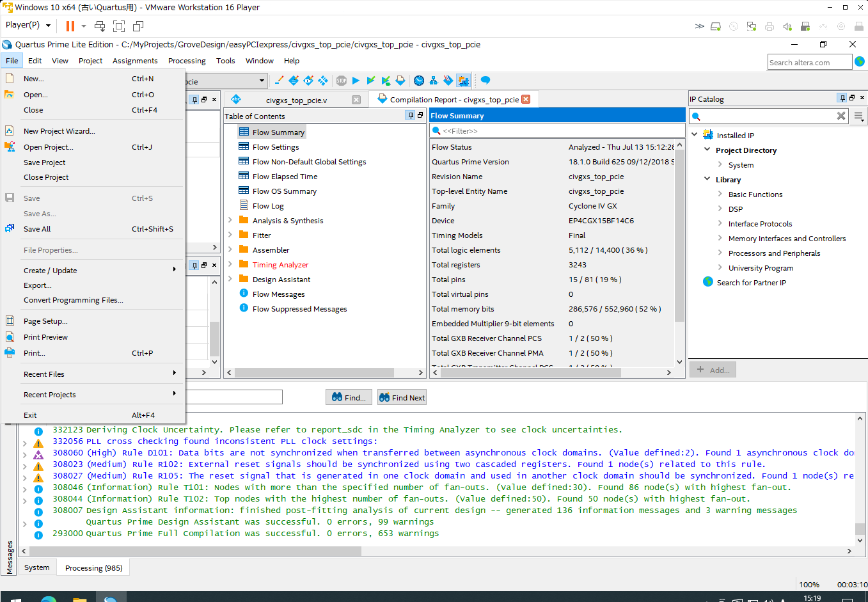868x602 pixels.
Task: Float the IP Catalog panel
Action: point(852,98)
